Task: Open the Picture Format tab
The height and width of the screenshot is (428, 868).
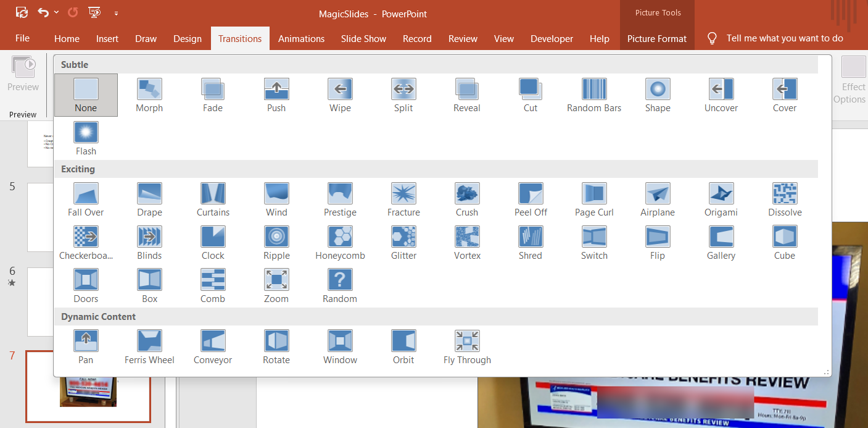Action: [656, 38]
